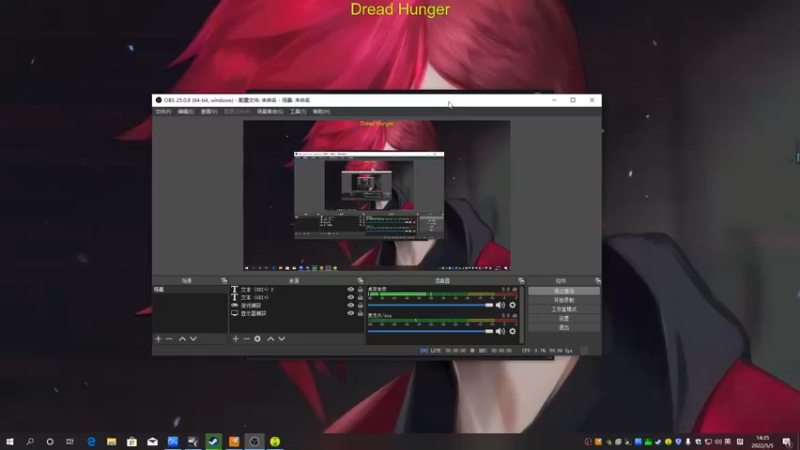Lock the 游戏捕获 game capture source
800x450 pixels.
(360, 305)
